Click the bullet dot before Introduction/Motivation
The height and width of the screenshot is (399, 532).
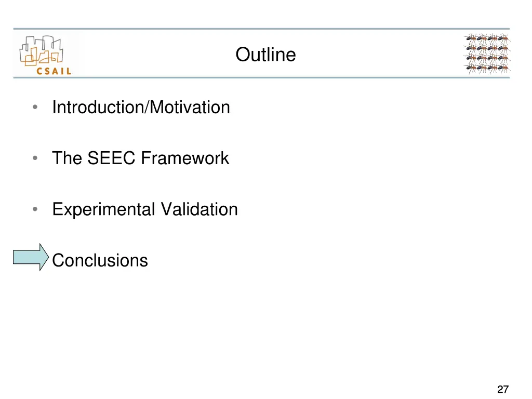(x=34, y=108)
